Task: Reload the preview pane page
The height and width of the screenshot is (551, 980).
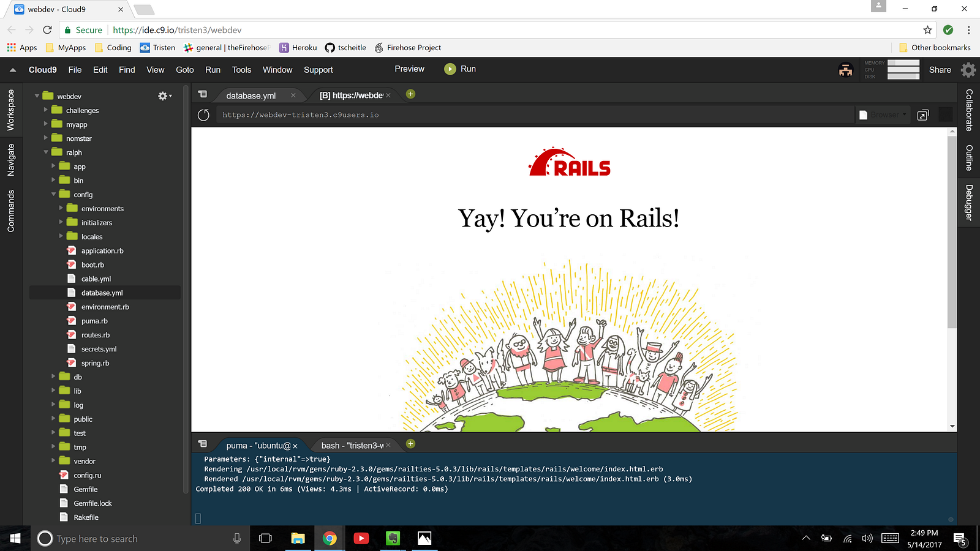Action: point(204,114)
